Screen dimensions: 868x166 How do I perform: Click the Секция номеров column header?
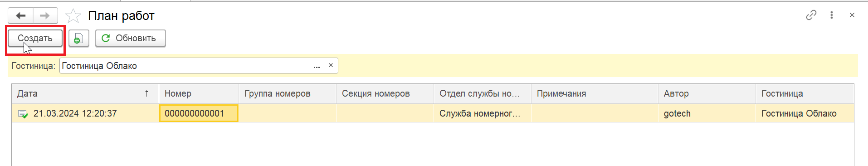(x=385, y=93)
